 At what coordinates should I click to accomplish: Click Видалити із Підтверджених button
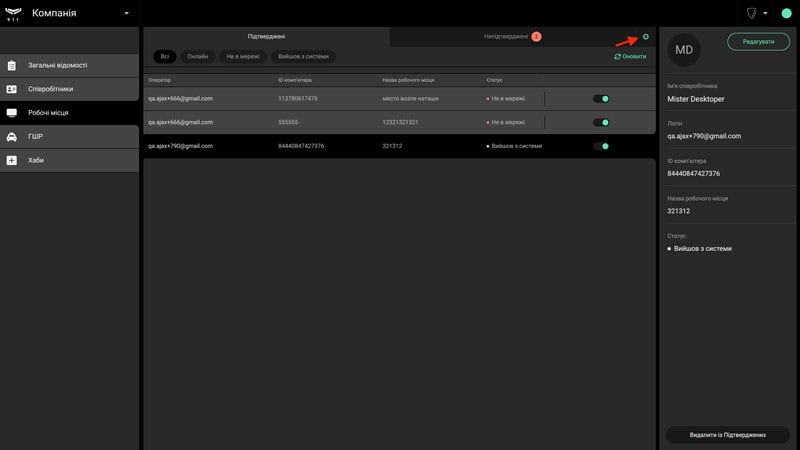pos(728,435)
